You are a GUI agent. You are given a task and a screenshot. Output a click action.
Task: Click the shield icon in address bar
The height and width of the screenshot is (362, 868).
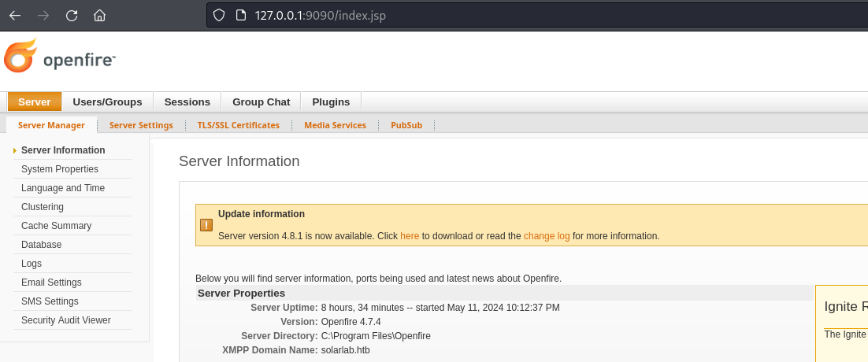click(220, 16)
